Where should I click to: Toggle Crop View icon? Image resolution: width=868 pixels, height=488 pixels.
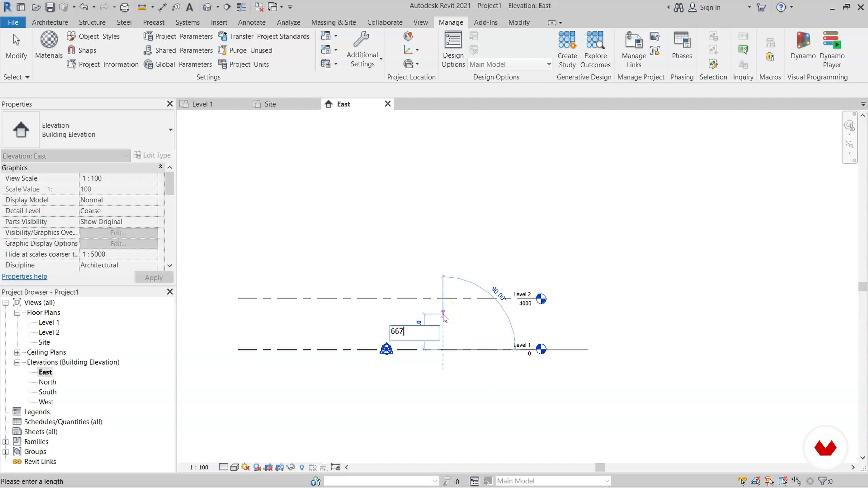(x=268, y=467)
